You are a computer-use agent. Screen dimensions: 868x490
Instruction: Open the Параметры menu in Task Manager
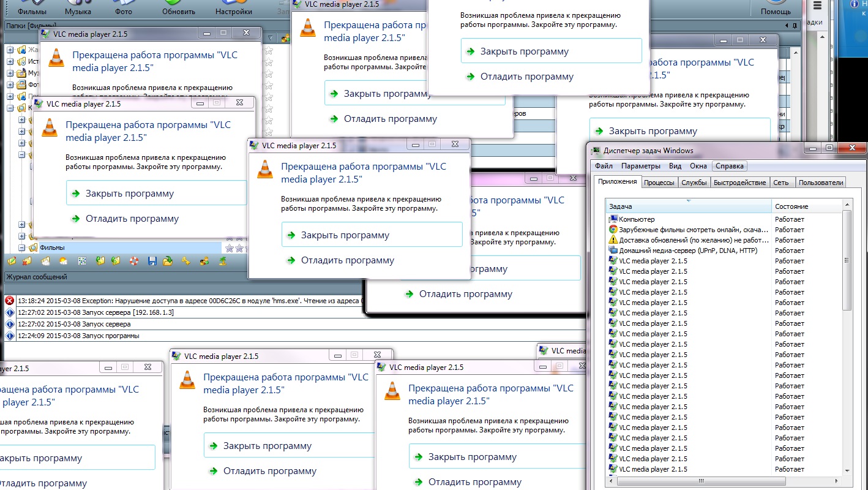click(x=640, y=166)
